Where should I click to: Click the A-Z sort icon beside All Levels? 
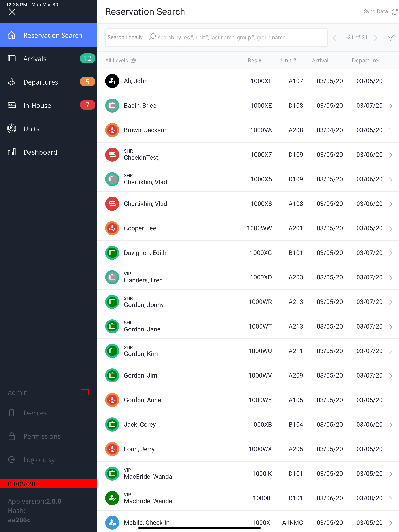[134, 61]
